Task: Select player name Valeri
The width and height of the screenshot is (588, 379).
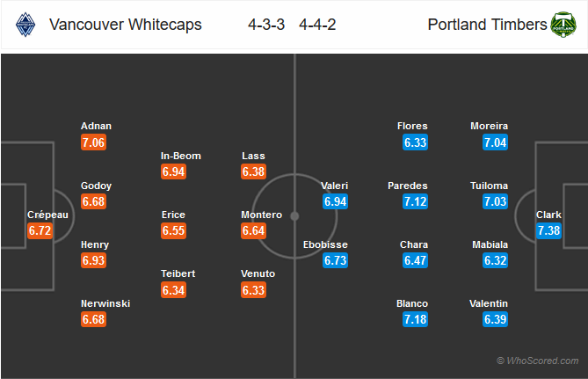Action: (335, 186)
